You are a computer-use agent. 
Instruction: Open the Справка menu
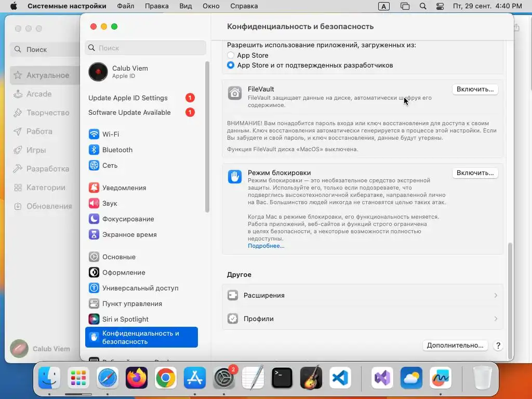(x=244, y=6)
